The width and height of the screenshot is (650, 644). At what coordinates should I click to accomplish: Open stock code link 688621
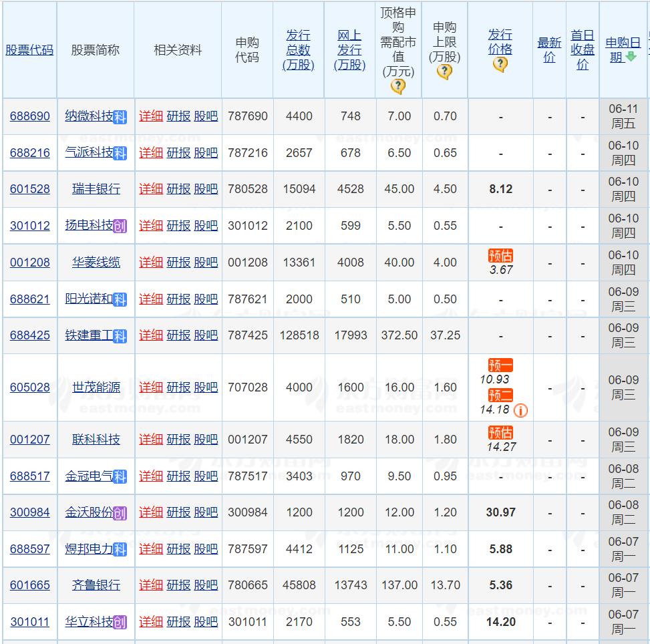click(30, 299)
